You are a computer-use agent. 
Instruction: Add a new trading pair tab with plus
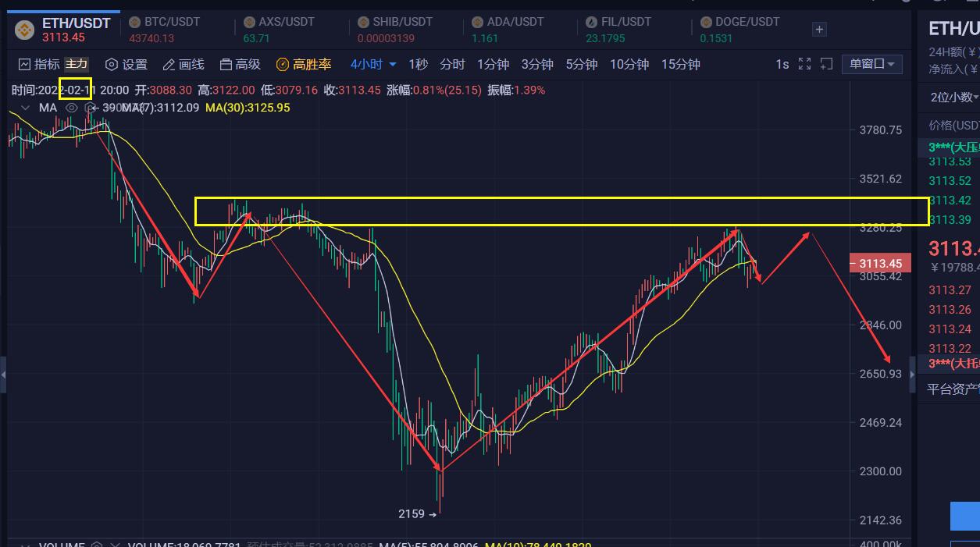tap(819, 30)
